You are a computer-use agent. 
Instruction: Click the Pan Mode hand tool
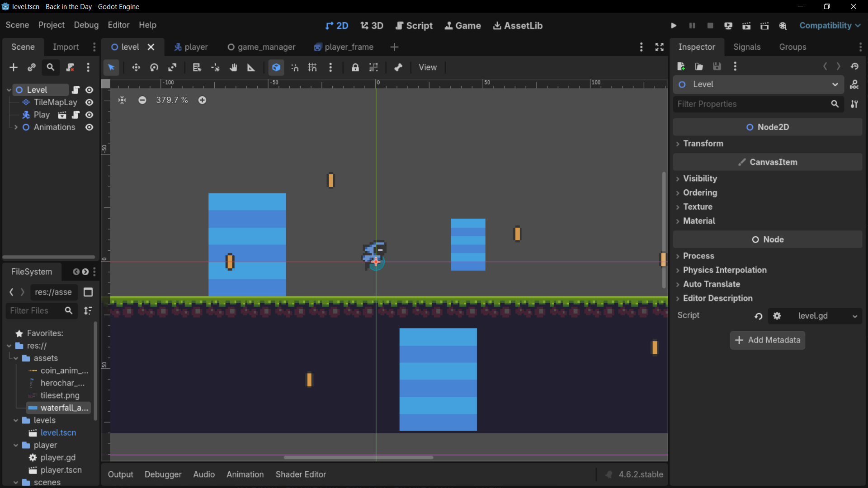[233, 67]
